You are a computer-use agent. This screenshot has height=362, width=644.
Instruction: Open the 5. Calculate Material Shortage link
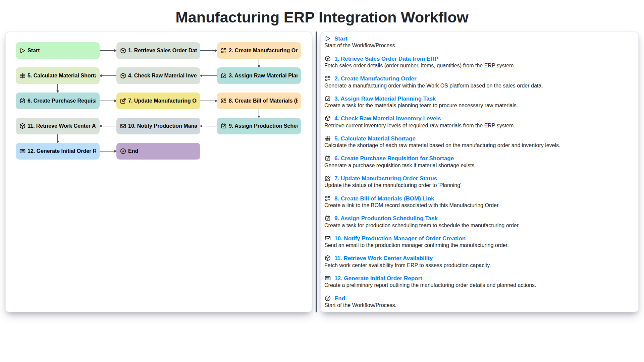pyautogui.click(x=375, y=138)
